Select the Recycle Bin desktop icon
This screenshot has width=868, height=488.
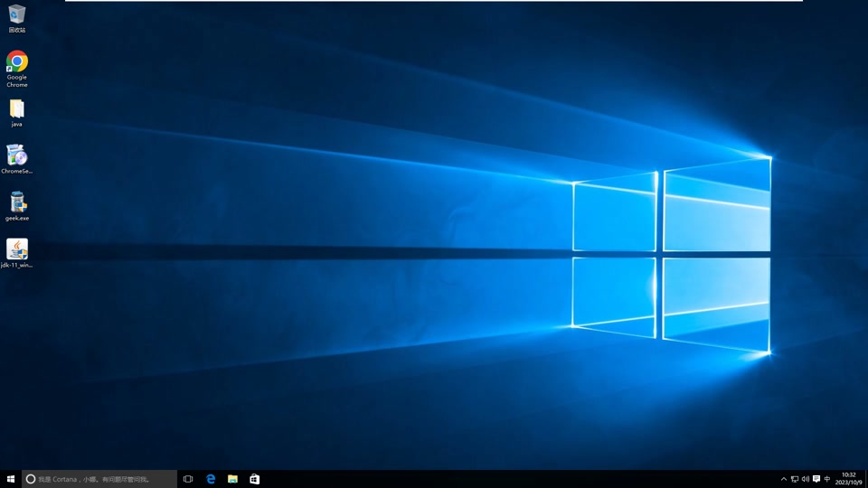pos(16,18)
